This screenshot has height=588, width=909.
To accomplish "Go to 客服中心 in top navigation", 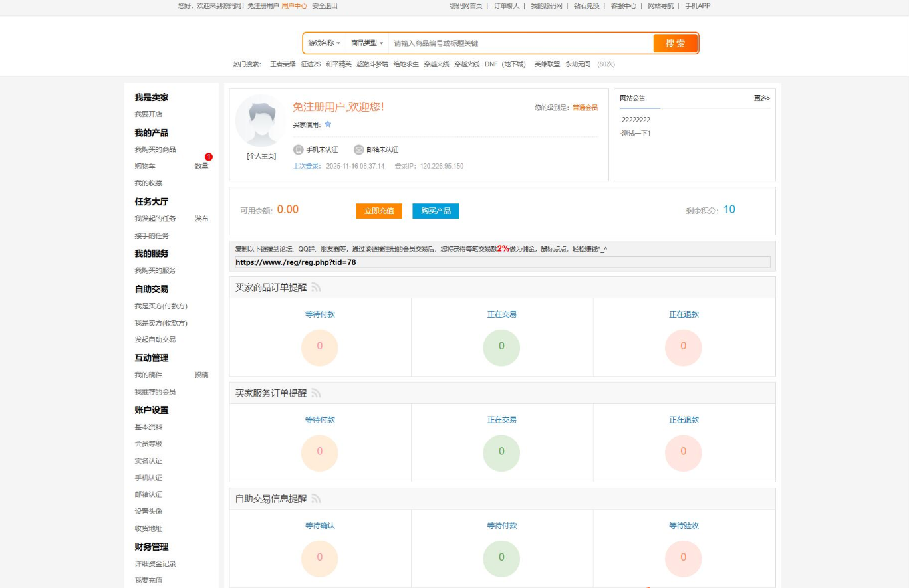I will [x=623, y=6].
